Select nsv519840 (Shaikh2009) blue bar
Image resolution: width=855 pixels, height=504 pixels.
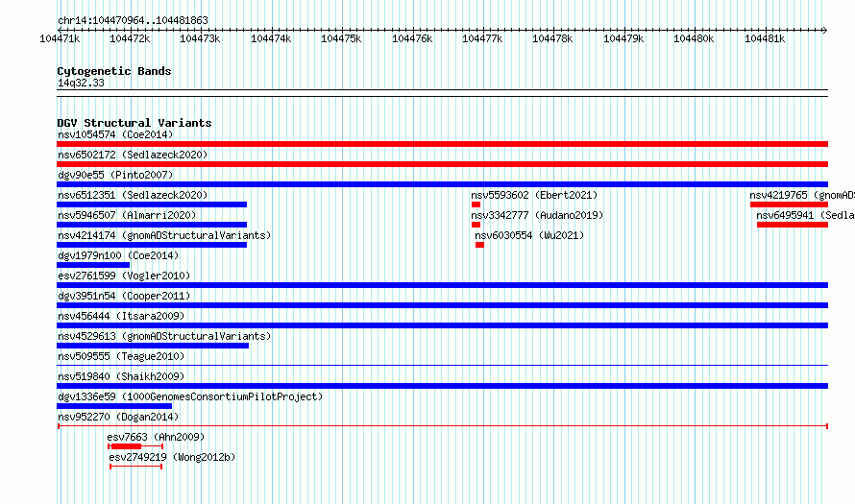[x=442, y=386]
